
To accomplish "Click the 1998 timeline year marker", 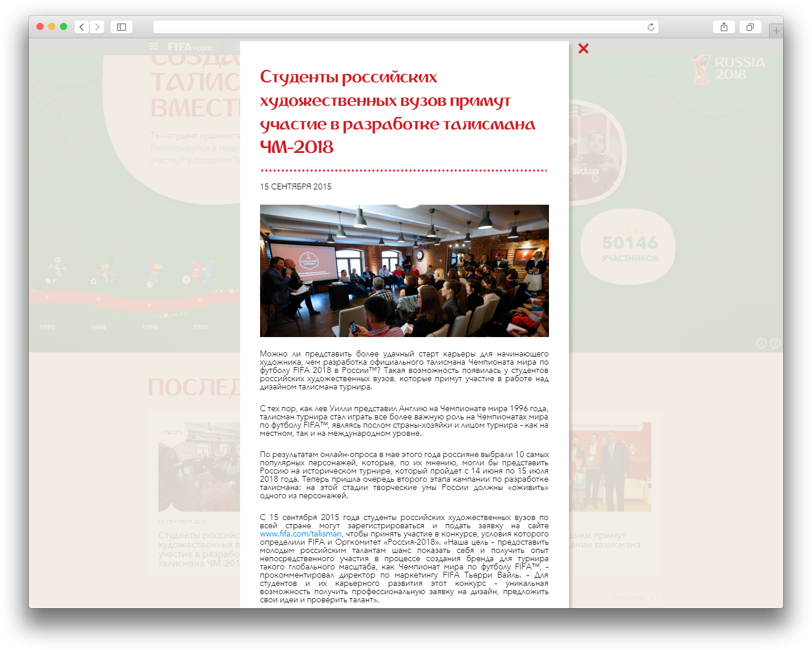I will [149, 327].
